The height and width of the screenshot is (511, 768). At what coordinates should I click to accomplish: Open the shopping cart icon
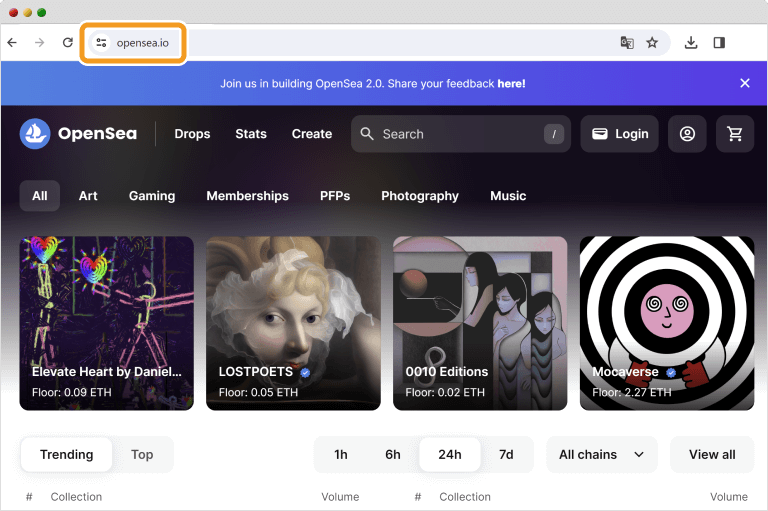click(735, 134)
